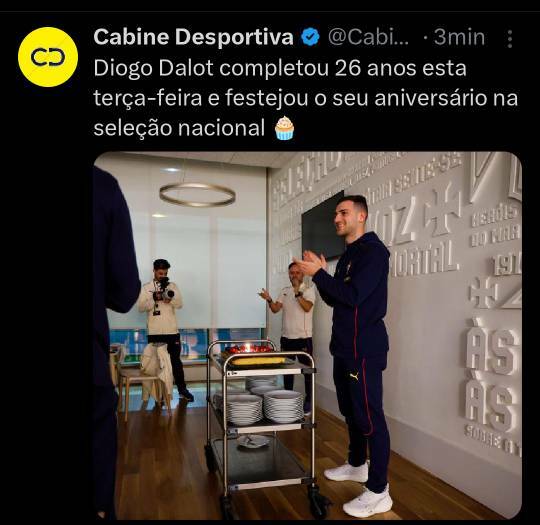Open the 3min timestamp link
This screenshot has width=540, height=525.
coord(459,37)
